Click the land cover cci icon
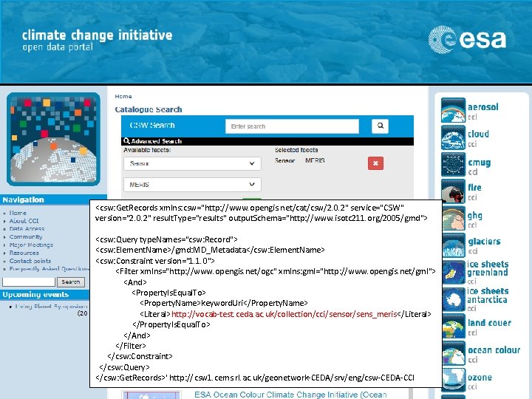This screenshot has height=399, width=532. 453,327
